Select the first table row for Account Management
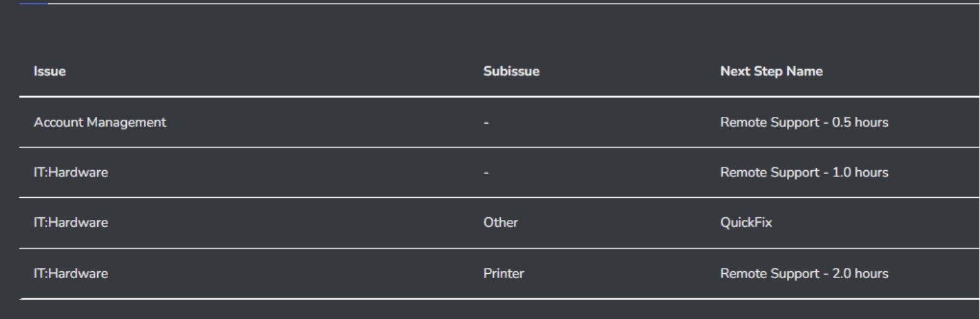This screenshot has height=319, width=980. pos(314,122)
